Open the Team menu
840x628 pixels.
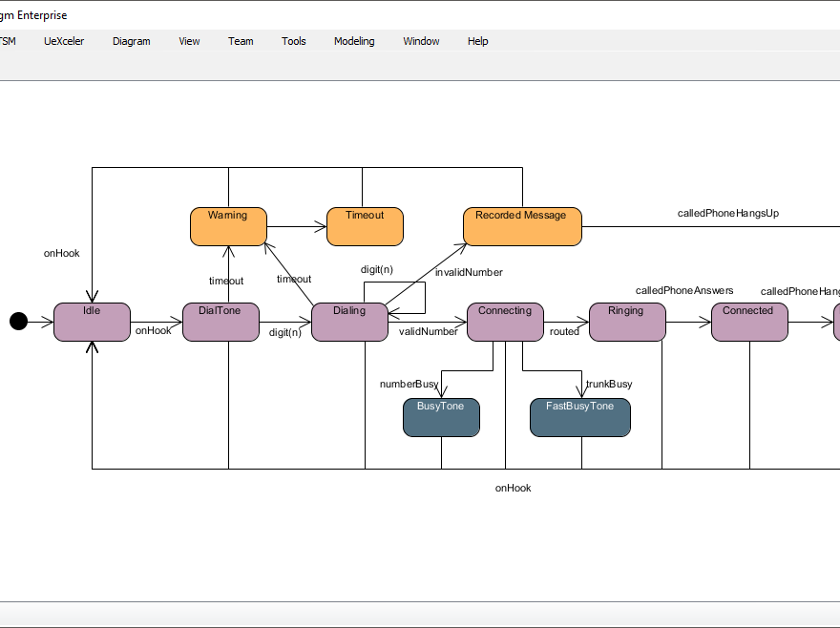[x=240, y=41]
